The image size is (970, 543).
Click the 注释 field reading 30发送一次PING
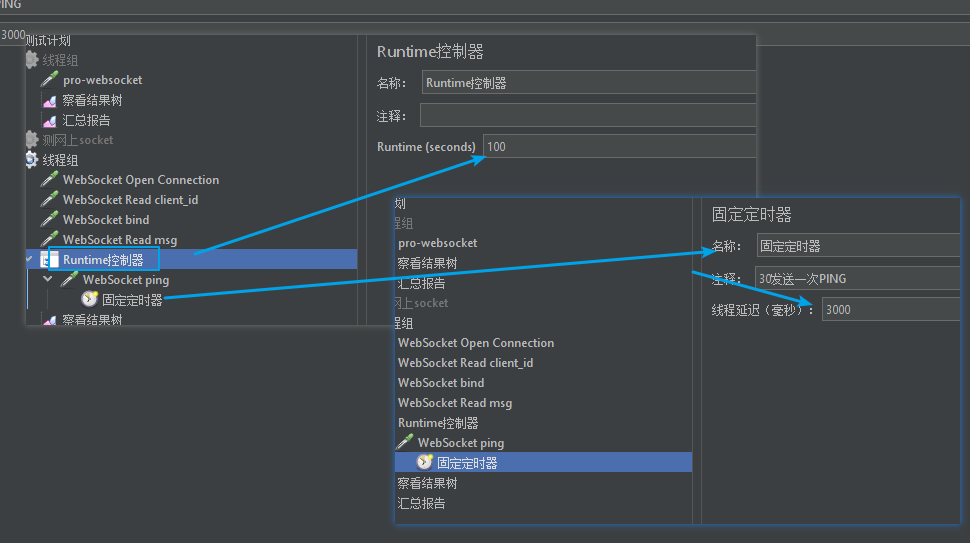(x=857, y=278)
